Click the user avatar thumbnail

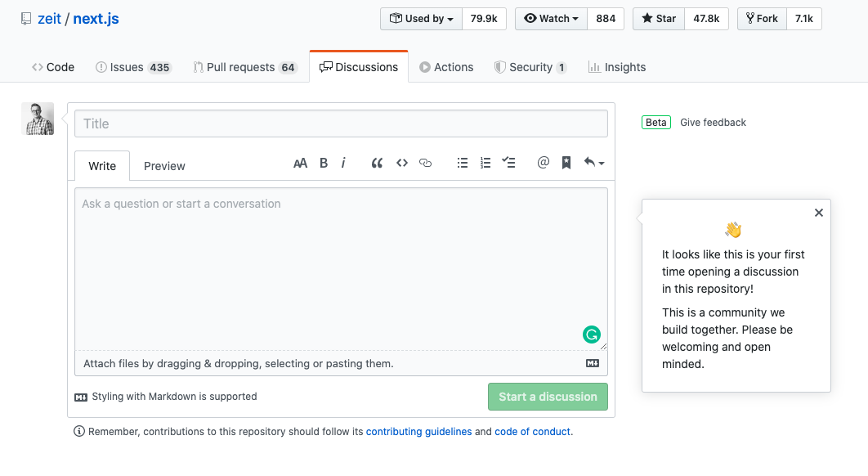[x=38, y=119]
